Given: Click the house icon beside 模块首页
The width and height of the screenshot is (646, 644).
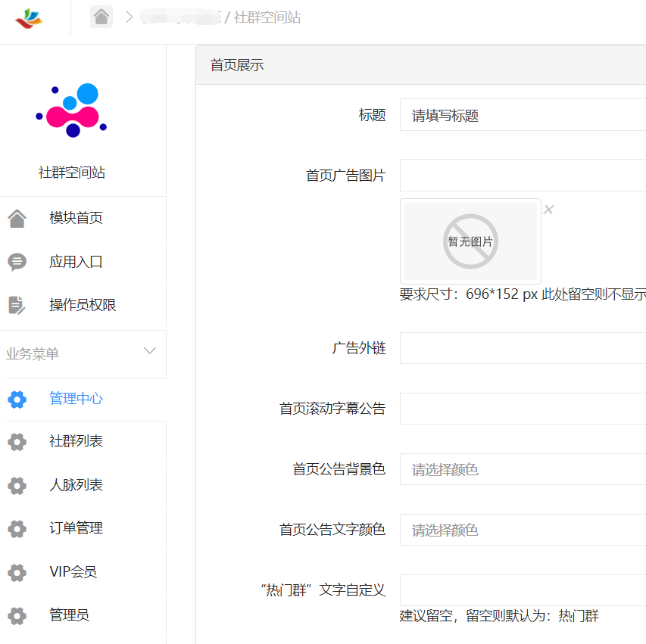Looking at the screenshot, I should 17,219.
